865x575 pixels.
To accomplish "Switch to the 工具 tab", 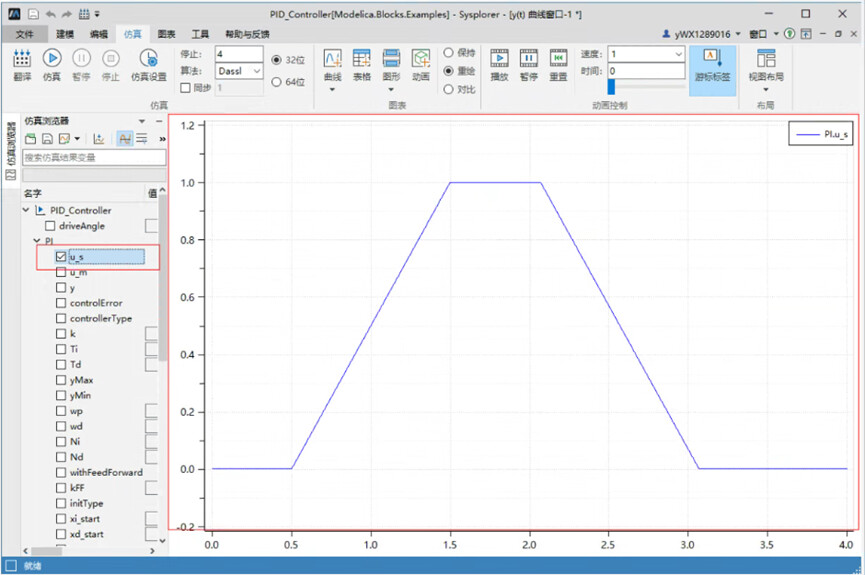I will [200, 34].
